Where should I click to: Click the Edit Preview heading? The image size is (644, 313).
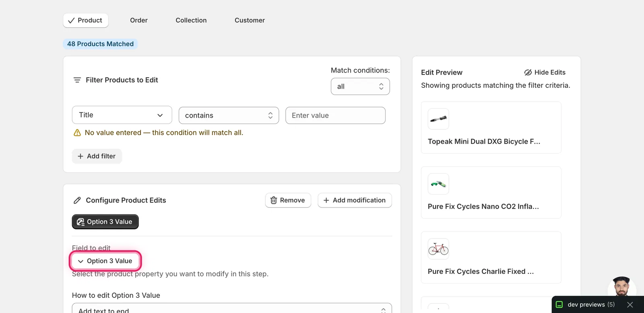[442, 73]
